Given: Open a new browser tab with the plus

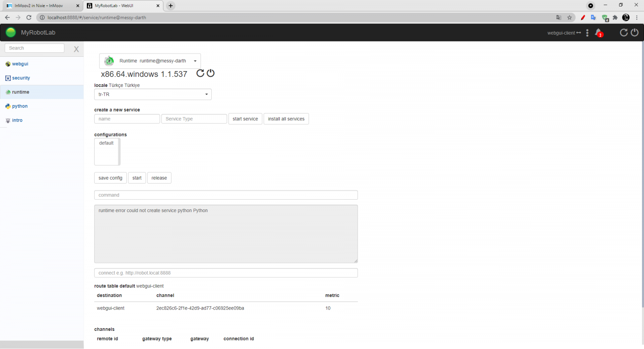Looking at the screenshot, I should pos(171,6).
